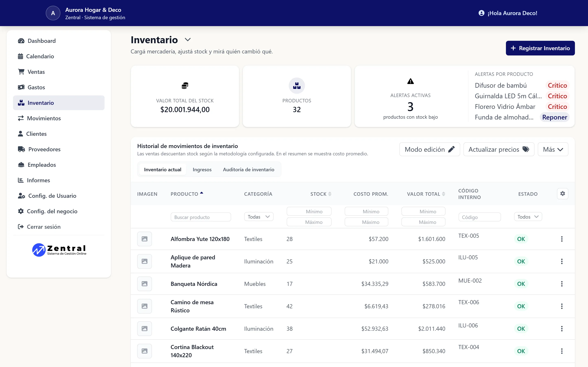Open the Más dropdown menu
The image size is (588, 367).
tap(553, 149)
